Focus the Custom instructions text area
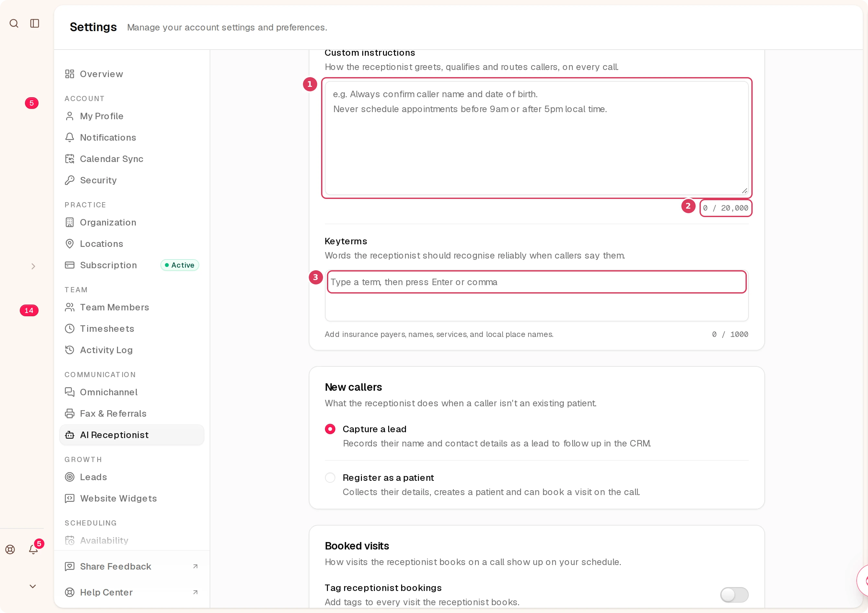The image size is (868, 613). [537, 138]
